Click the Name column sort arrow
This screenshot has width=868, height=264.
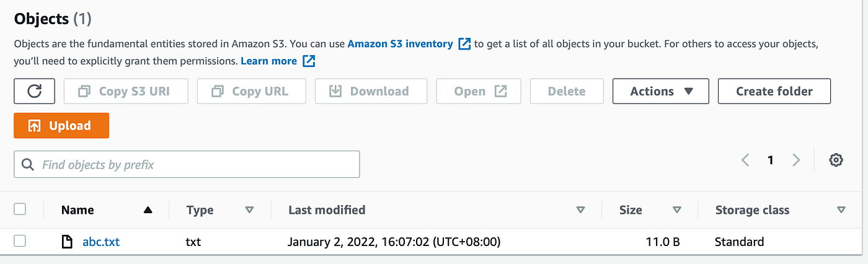coord(148,210)
